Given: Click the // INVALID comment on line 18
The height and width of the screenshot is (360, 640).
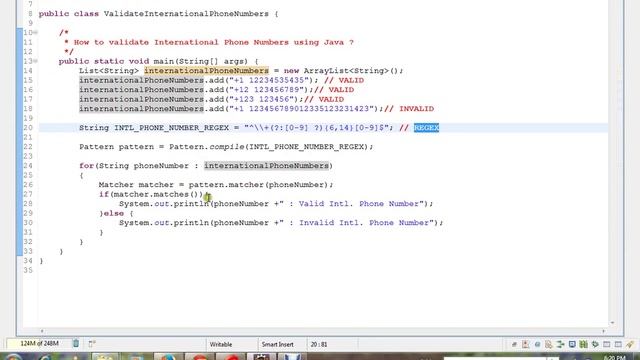Looking at the screenshot, I should tap(409, 109).
